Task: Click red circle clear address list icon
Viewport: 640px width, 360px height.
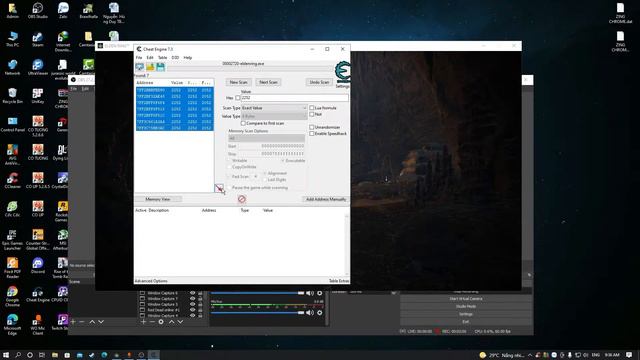Action: coord(242,199)
